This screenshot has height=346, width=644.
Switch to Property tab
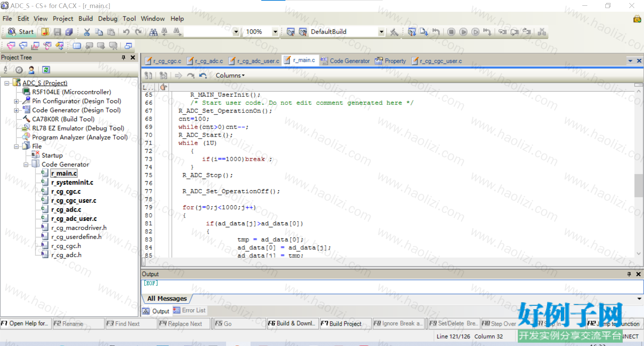391,61
